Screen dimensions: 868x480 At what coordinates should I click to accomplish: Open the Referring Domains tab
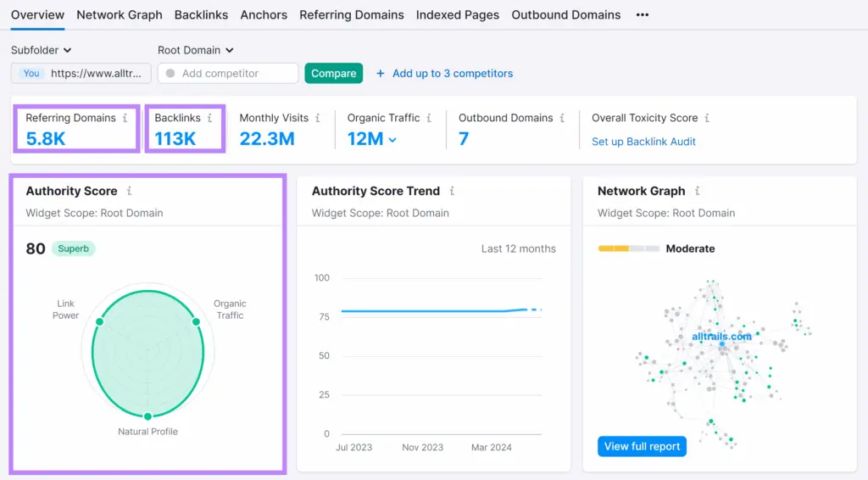[x=351, y=15]
